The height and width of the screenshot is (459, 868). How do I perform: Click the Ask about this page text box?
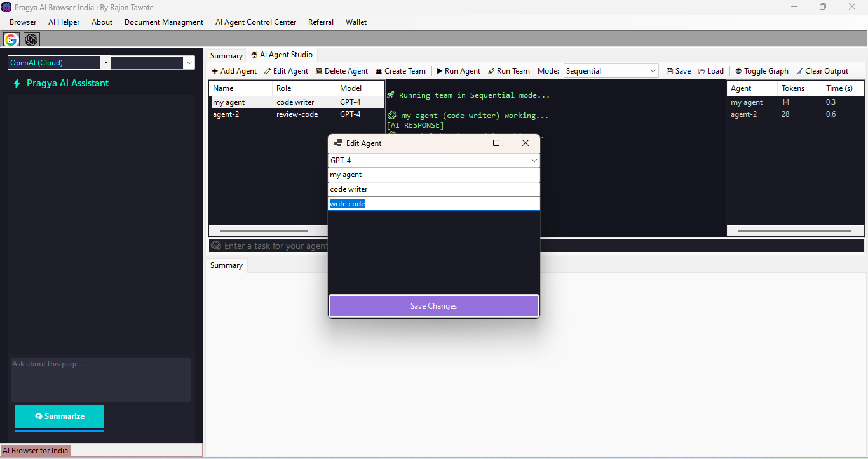pos(101,380)
